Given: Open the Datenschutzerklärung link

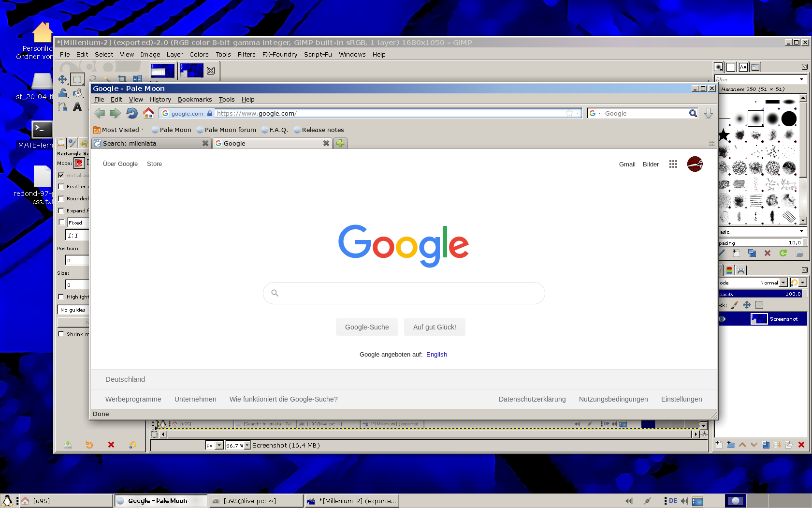Looking at the screenshot, I should click(x=532, y=399).
